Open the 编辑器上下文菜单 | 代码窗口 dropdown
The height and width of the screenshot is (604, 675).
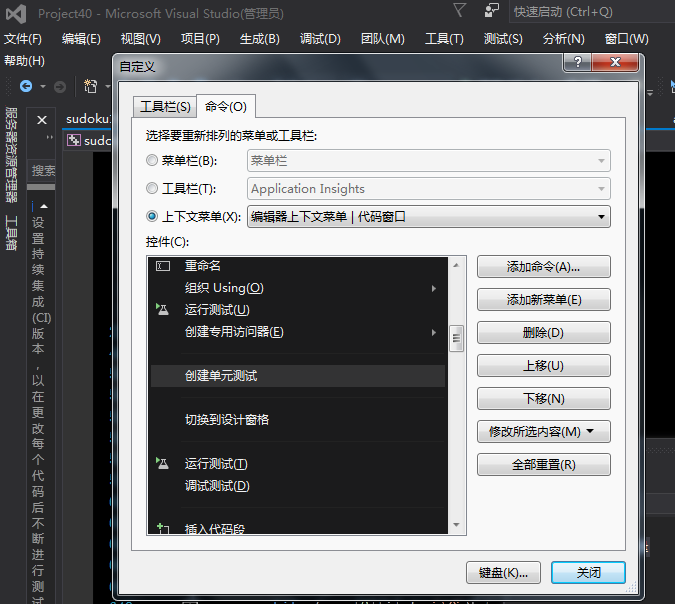(429, 217)
